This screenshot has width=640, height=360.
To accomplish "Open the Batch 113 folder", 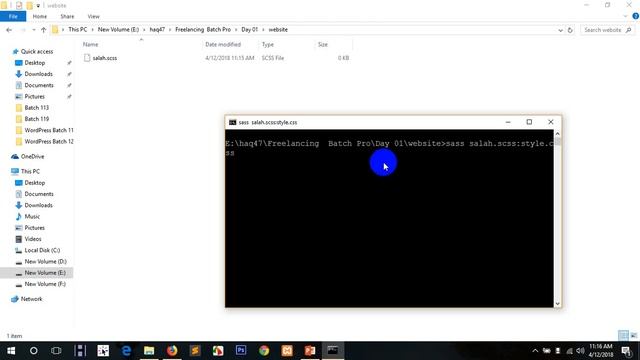I will click(x=36, y=108).
